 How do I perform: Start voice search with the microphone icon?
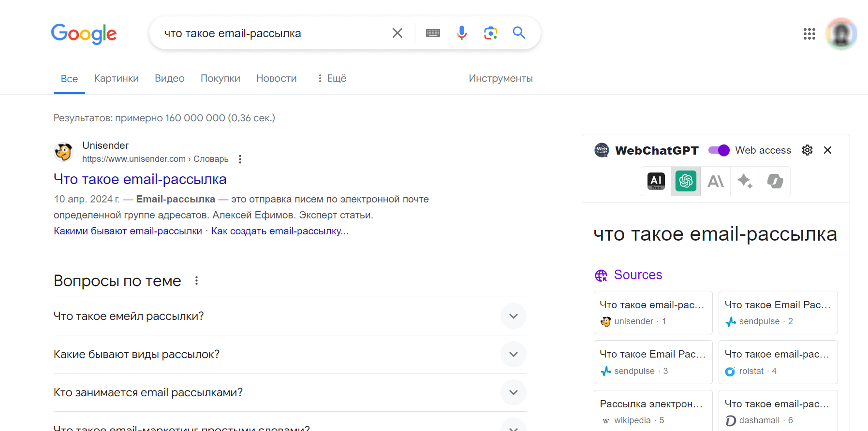tap(461, 33)
